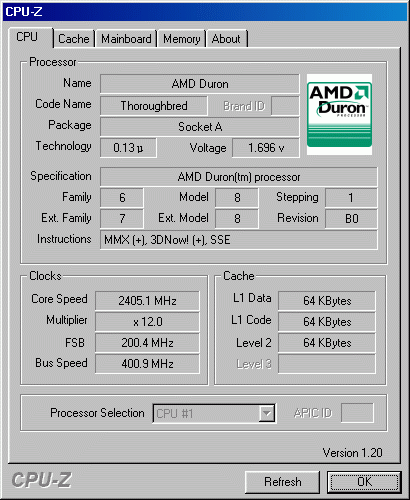Click the CPU-Z title bar
410x500 pixels.
coord(205,12)
